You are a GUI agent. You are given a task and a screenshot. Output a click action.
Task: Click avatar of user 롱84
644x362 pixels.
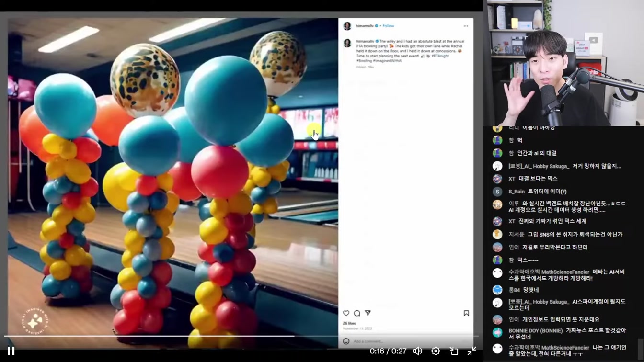(x=497, y=290)
